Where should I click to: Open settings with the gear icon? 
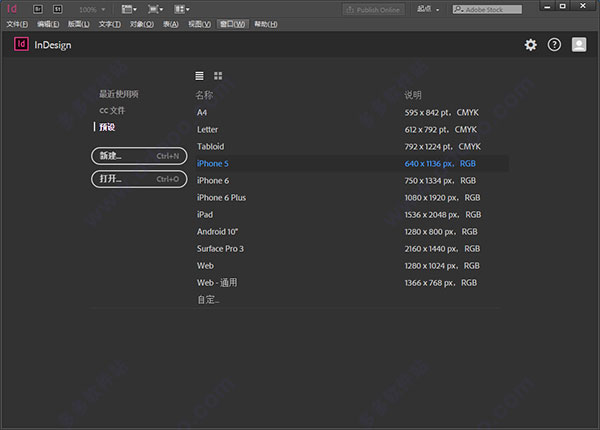pos(530,45)
